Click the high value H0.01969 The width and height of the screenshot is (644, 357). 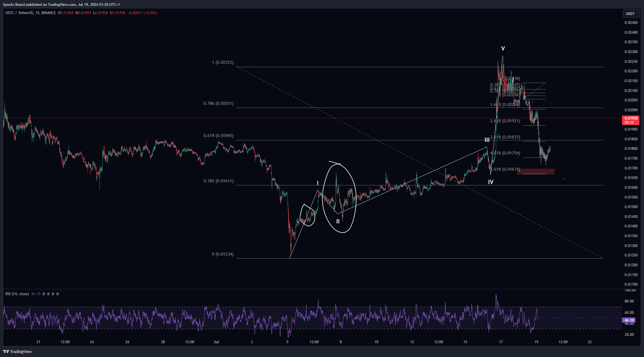point(83,13)
